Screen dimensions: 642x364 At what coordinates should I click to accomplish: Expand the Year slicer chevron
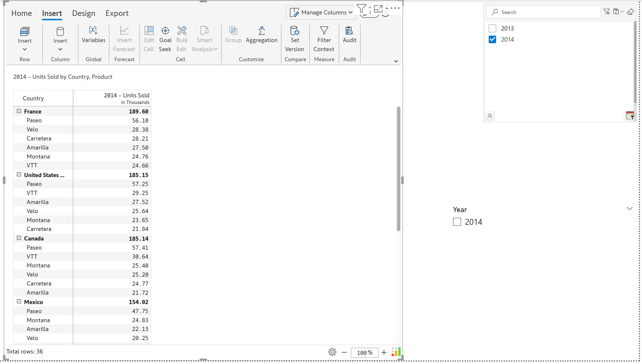[x=630, y=208]
